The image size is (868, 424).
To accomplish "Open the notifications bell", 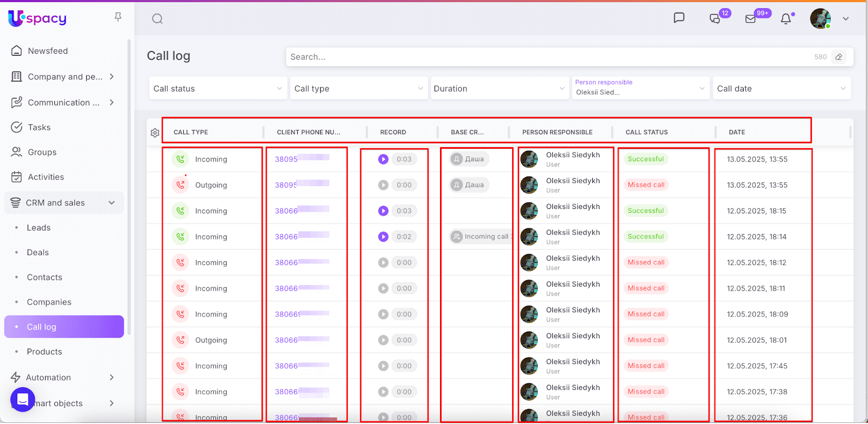I will tap(786, 19).
